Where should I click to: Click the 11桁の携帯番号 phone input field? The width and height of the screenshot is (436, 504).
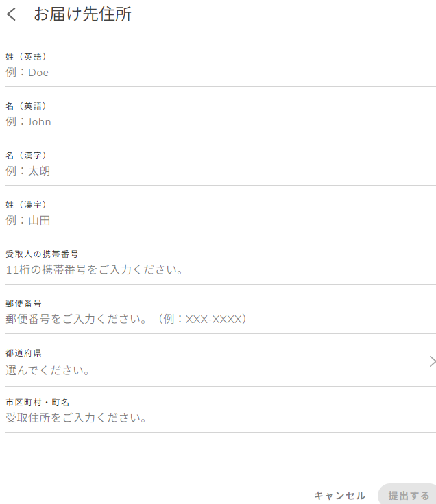point(206,269)
